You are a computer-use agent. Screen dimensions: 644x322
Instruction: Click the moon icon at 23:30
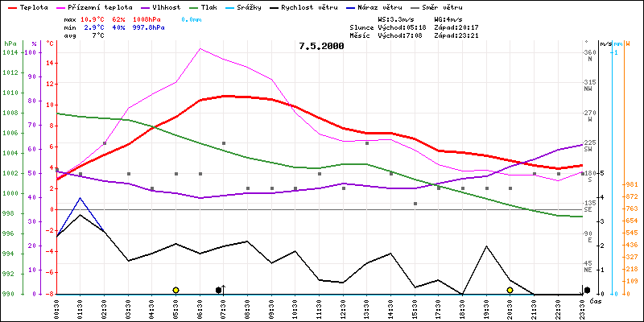587,290
